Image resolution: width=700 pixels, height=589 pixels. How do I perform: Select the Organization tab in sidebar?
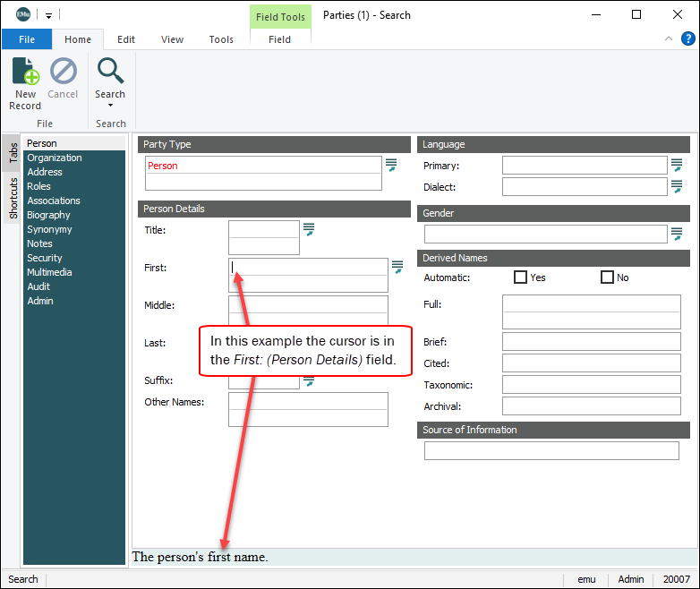pyautogui.click(x=55, y=158)
